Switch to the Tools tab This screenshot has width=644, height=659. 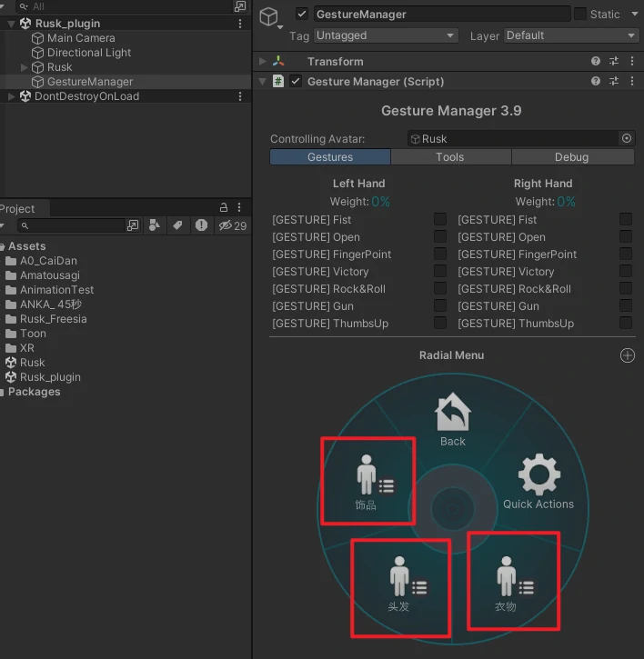tap(449, 157)
